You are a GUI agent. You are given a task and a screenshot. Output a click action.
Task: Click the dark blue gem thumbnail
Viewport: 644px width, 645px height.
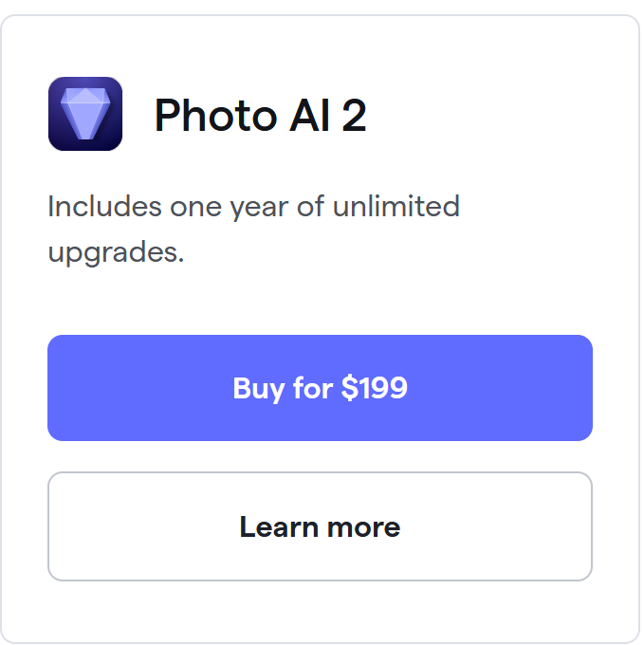coord(85,114)
